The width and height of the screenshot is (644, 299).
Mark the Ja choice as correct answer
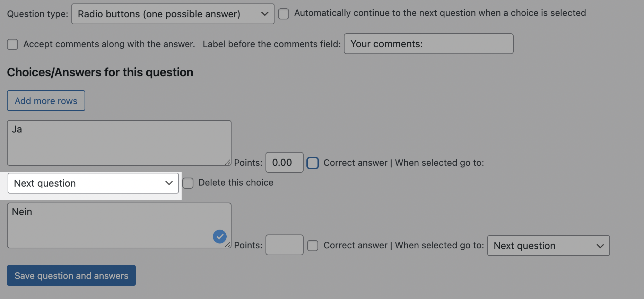coord(313,163)
